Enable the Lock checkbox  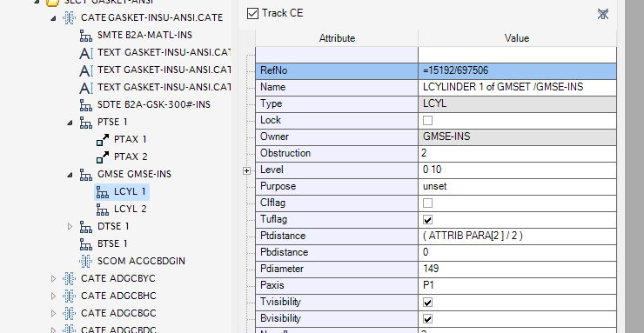point(427,121)
